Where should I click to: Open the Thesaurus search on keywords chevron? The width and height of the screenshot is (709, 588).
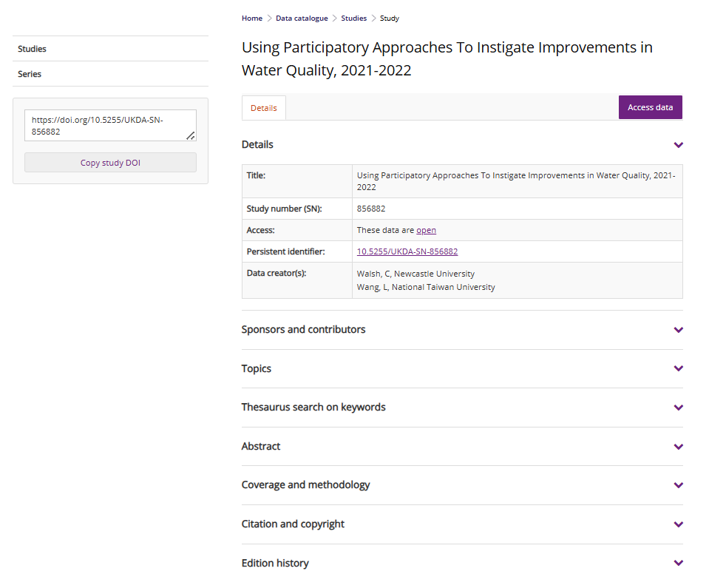(x=678, y=408)
